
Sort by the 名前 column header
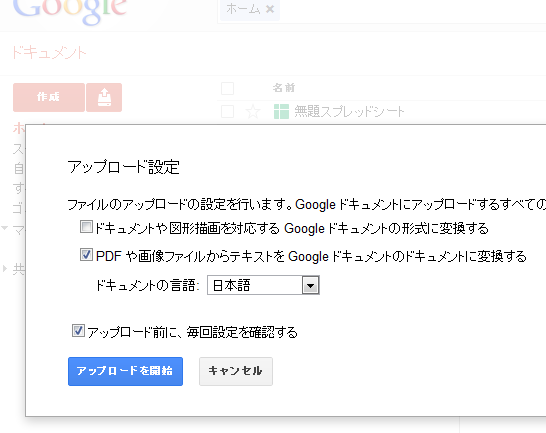pos(284,88)
